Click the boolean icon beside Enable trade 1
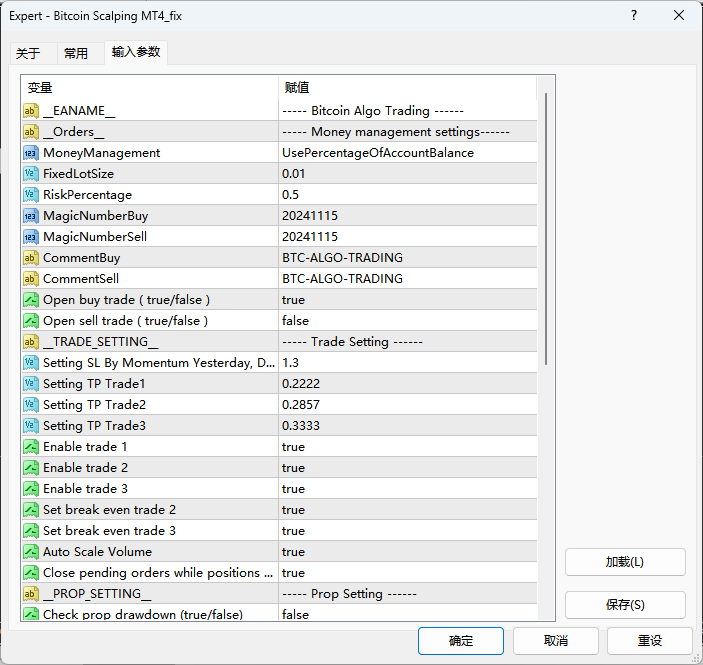 pyautogui.click(x=31, y=447)
